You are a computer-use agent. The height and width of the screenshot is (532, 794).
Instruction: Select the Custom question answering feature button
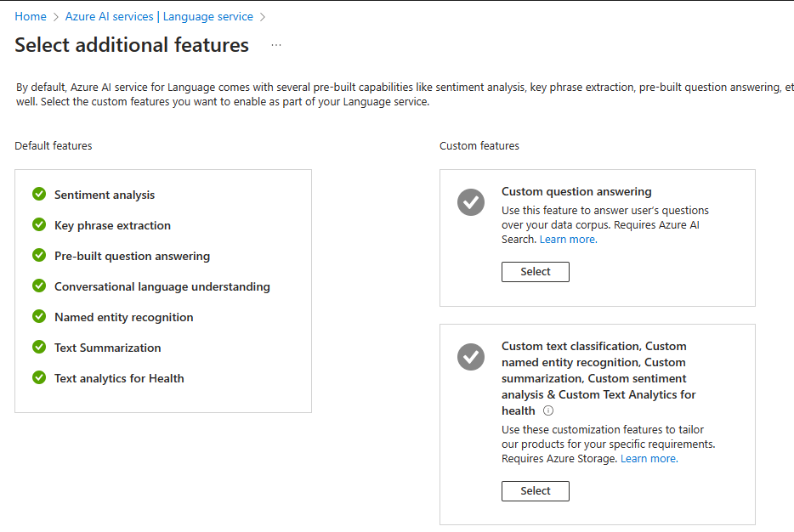point(536,272)
